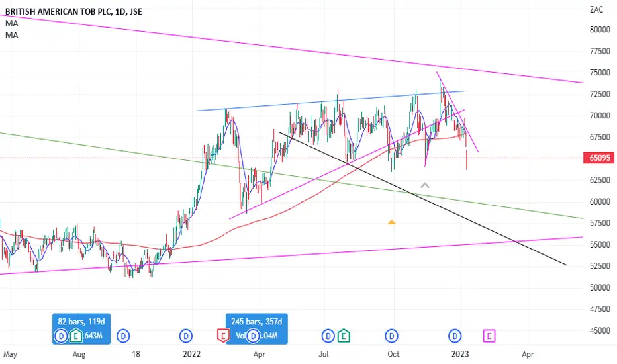Click the 75000 price axis value
Image resolution: width=617 pixels, height=364 pixels.
(x=600, y=72)
